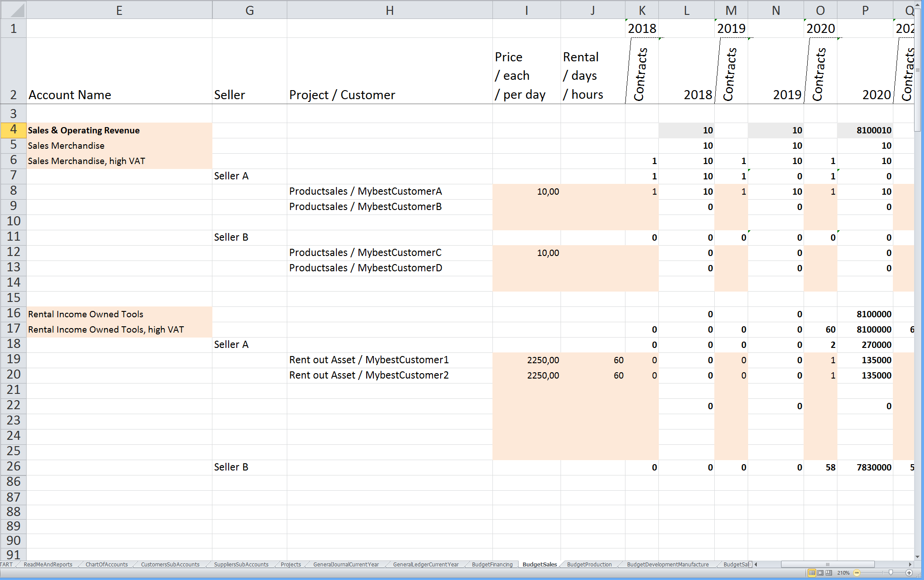924x580 pixels.
Task: Click vertical scrollbar down arrow
Action: [917, 557]
